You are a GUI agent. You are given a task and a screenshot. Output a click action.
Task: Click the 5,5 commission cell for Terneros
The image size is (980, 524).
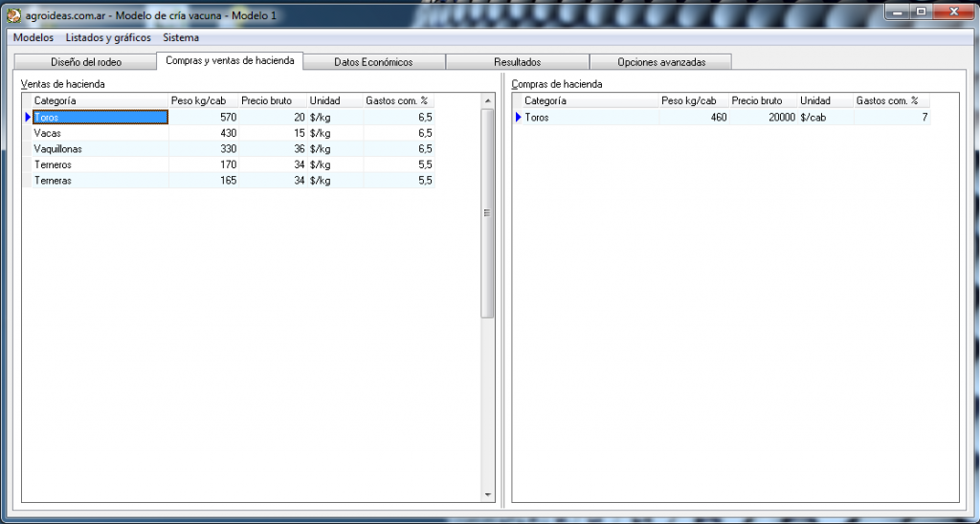click(x=399, y=164)
